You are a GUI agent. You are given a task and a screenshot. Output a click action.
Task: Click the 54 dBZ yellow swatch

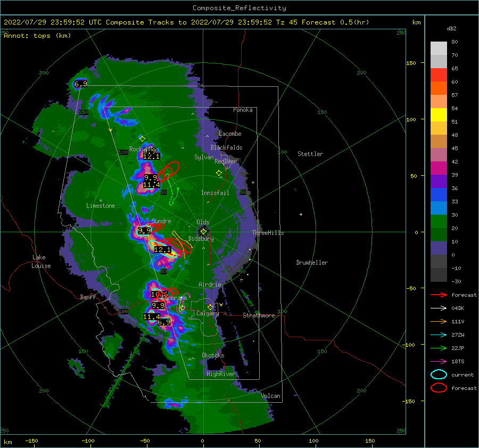(439, 115)
